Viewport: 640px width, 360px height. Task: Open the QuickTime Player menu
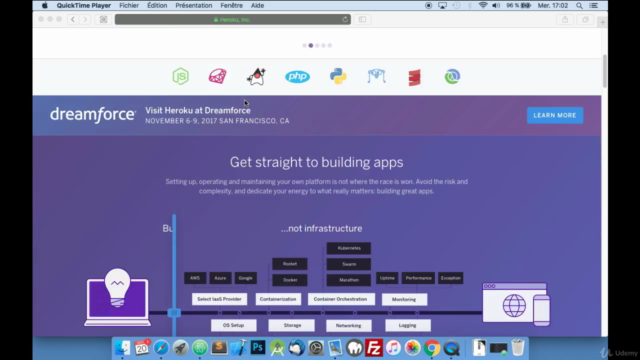coord(84,5)
